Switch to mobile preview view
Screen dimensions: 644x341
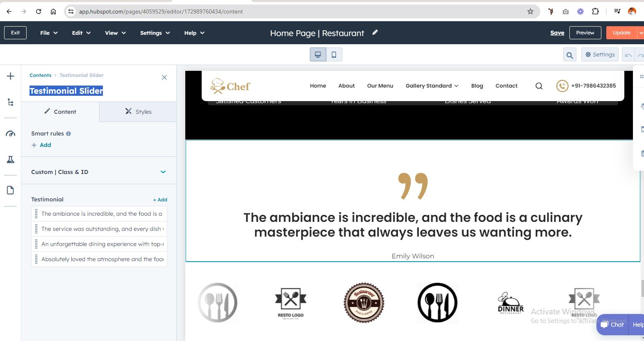[x=334, y=54]
